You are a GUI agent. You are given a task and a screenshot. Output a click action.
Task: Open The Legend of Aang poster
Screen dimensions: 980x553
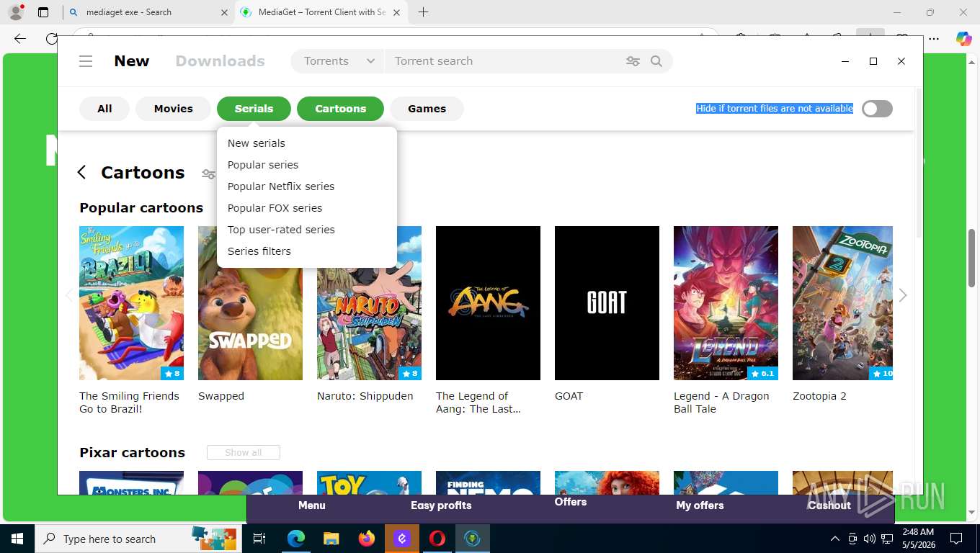(x=488, y=303)
